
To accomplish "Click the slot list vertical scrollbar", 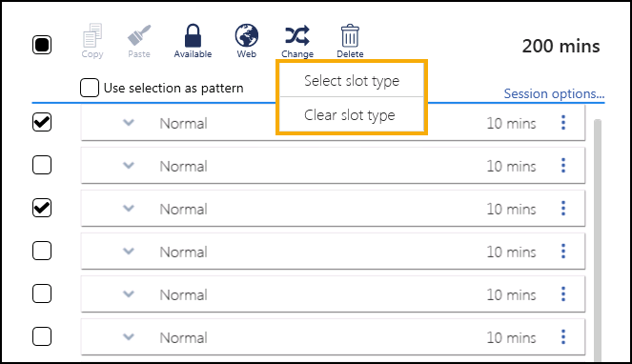I will tap(598, 240).
